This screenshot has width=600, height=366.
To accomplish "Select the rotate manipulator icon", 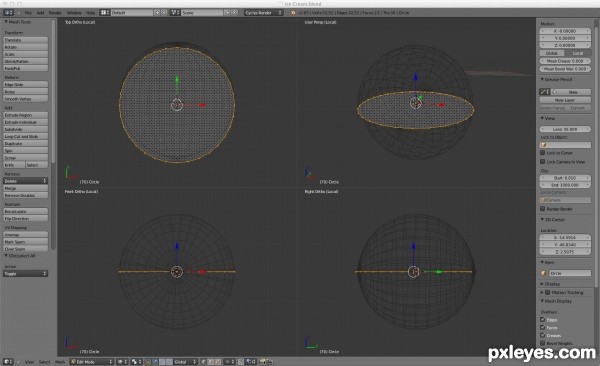I will pyautogui.click(x=162, y=362).
